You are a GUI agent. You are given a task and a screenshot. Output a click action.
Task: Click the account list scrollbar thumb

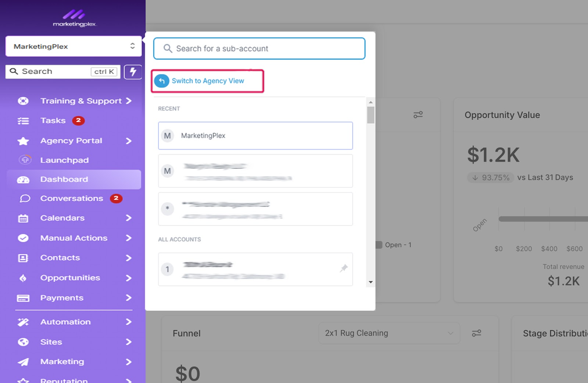tap(371, 115)
